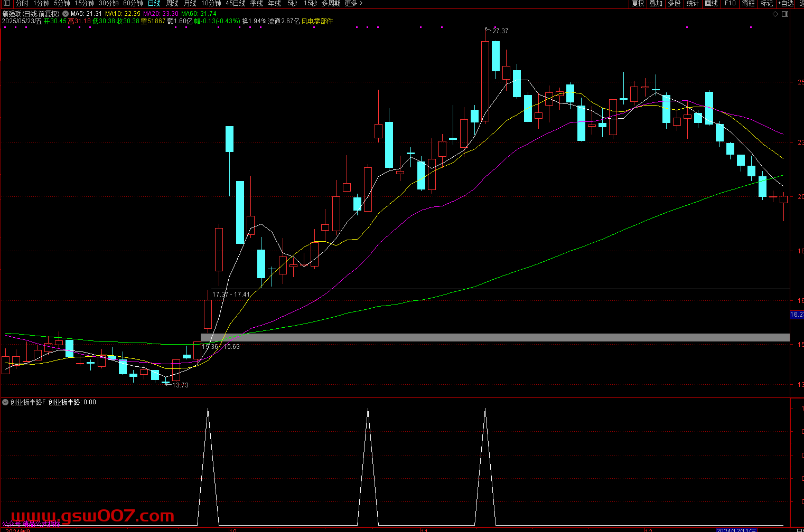Click the 风电零部件 sector link
Image resolution: width=804 pixels, height=532 pixels.
point(317,22)
